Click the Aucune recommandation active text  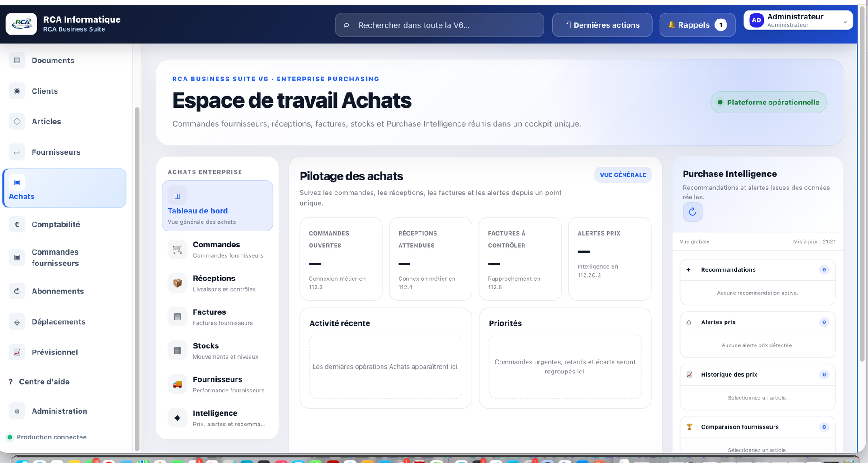(x=757, y=293)
